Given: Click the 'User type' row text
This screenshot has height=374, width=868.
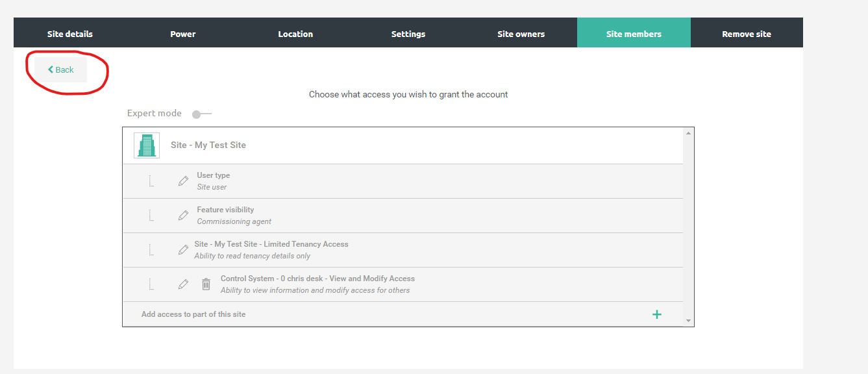Looking at the screenshot, I should click(214, 175).
